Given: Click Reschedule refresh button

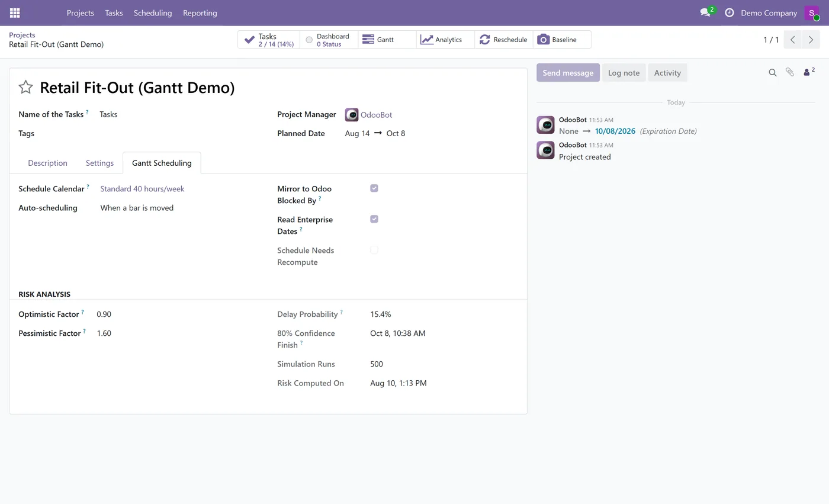Looking at the screenshot, I should pos(504,40).
